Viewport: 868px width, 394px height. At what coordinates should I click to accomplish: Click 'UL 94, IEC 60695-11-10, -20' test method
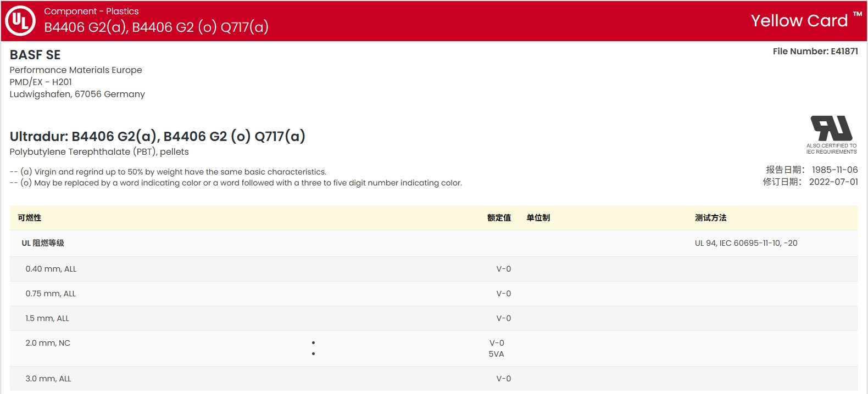click(746, 243)
